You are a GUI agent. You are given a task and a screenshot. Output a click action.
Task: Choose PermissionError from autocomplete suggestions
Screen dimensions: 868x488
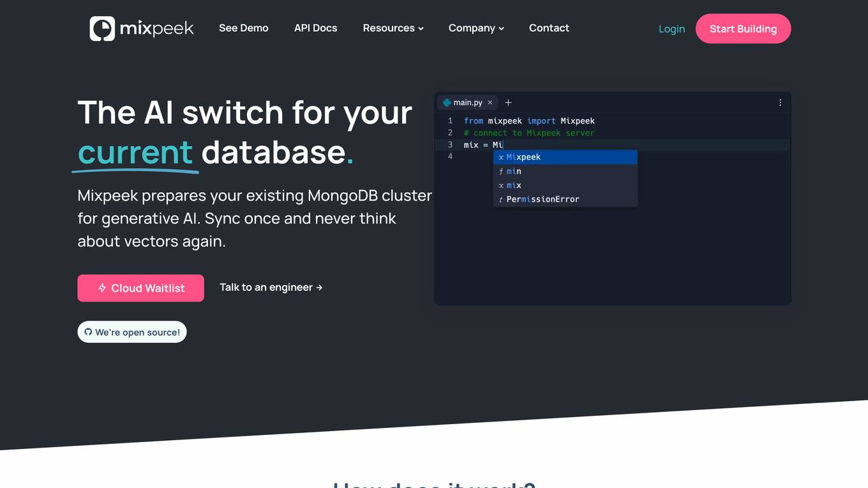pos(565,199)
